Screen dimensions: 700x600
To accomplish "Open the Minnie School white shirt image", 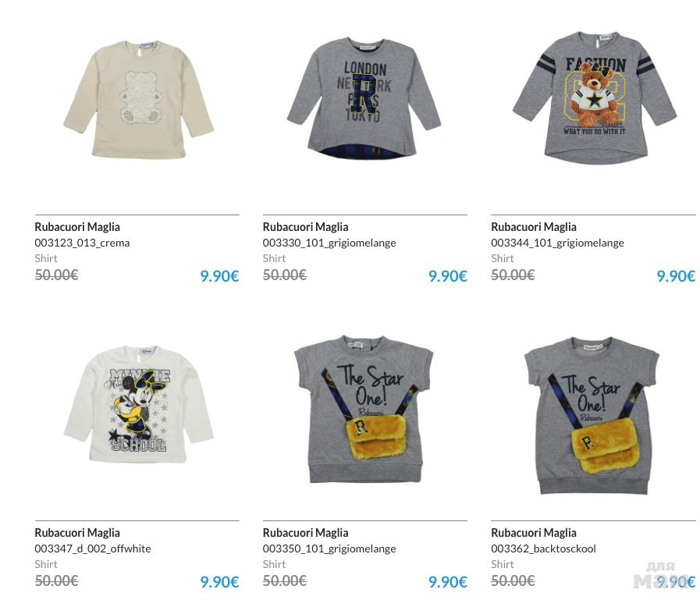I will (x=138, y=404).
